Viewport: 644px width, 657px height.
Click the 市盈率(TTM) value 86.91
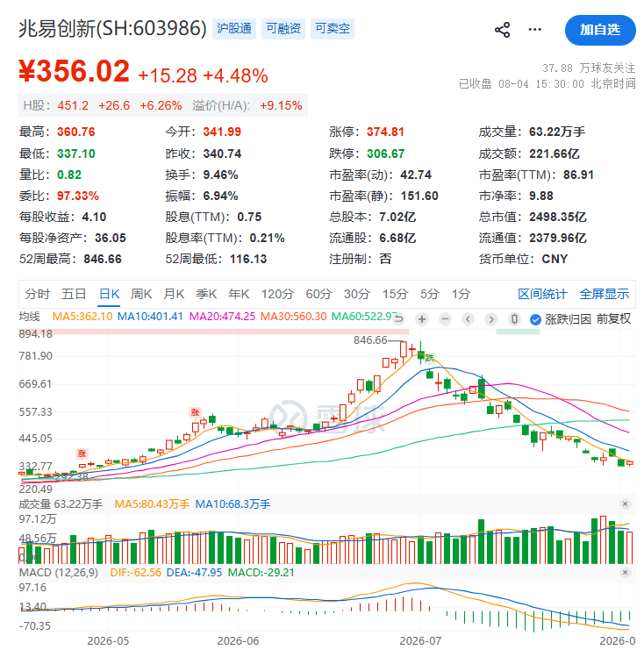(578, 175)
